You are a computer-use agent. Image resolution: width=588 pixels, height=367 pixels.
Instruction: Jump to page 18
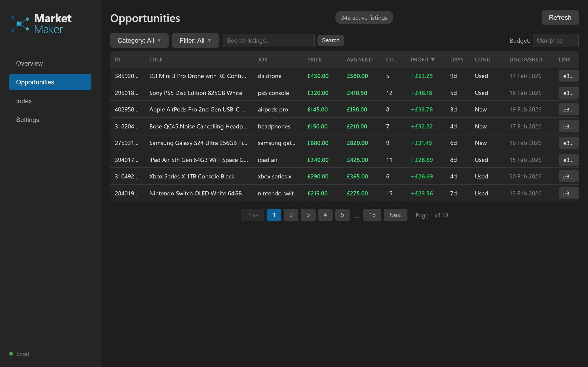click(x=372, y=215)
